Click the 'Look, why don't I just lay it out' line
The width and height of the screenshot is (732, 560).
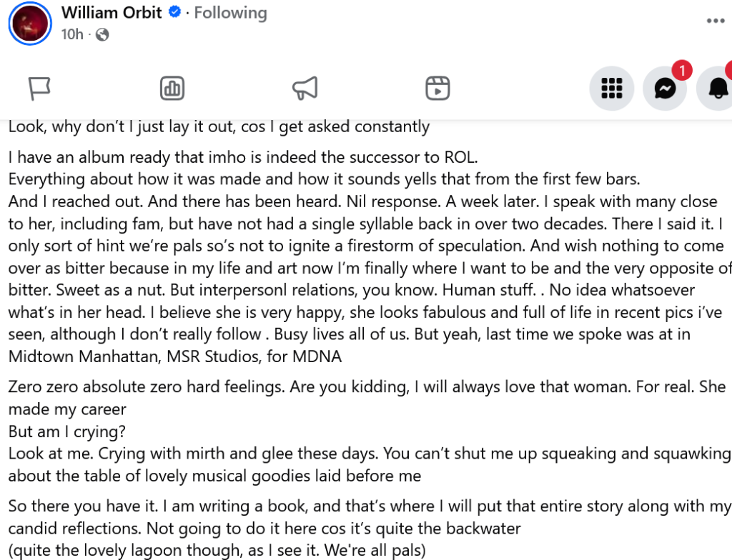(x=219, y=127)
